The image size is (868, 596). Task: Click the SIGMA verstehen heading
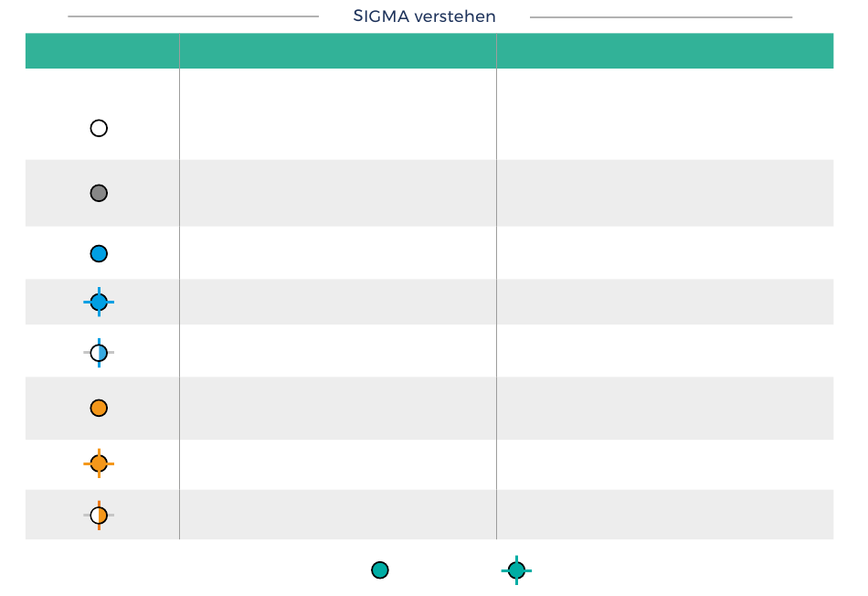pyautogui.click(x=425, y=16)
